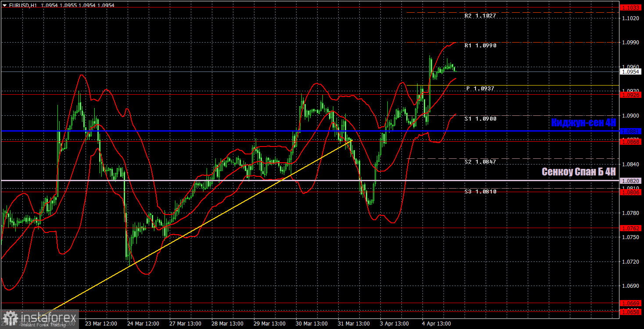
Task: Click the blue Kijun-sen price tag 1.0881
Action: 631,131
